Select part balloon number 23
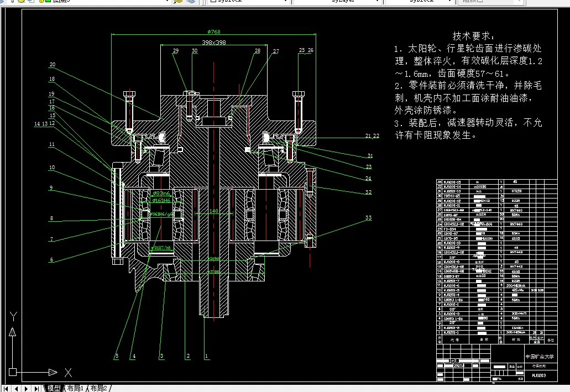This screenshot has width=570, height=392. (x=369, y=166)
